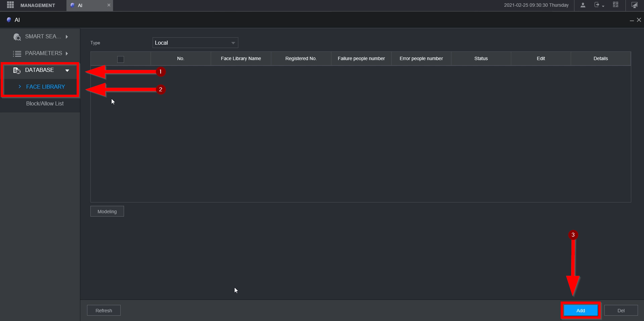644x321 pixels.
Task: Click the Smart Search head-magnifier icon
Action: [17, 37]
